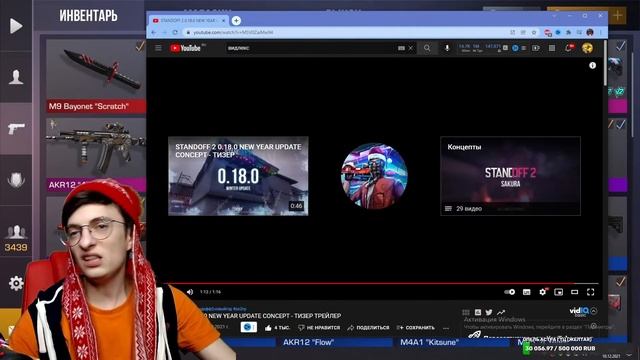Click the СОХРАНИТЬ save button
This screenshot has height=360, width=640.
point(416,328)
